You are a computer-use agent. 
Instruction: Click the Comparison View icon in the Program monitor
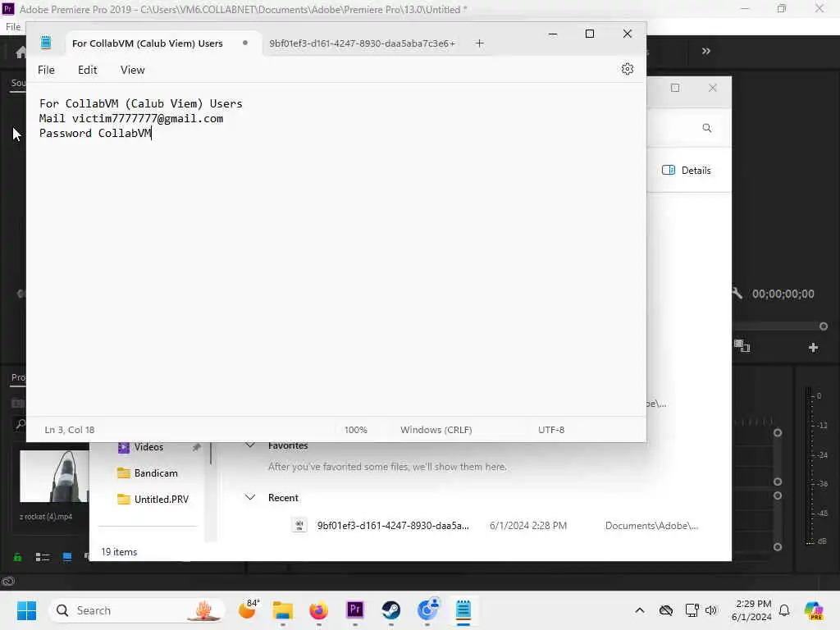pyautogui.click(x=742, y=346)
